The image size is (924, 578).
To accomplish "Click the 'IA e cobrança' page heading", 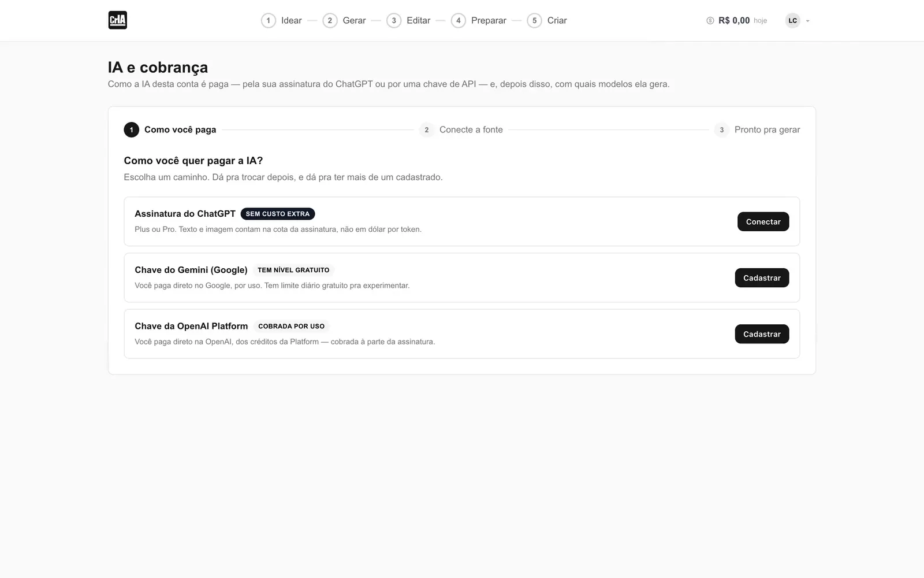I will 158,68.
